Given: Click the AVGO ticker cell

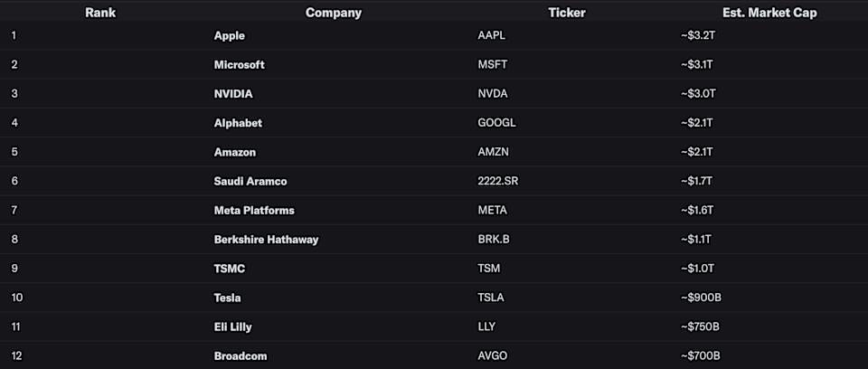Looking at the screenshot, I should 492,355.
